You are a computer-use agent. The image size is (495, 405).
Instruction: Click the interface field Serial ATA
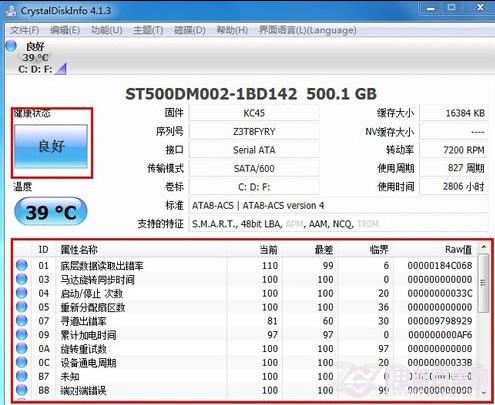254,150
